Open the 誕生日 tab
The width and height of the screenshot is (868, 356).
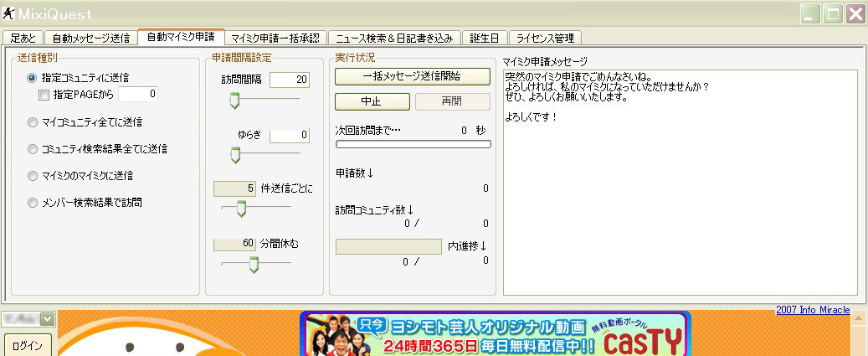tap(485, 39)
